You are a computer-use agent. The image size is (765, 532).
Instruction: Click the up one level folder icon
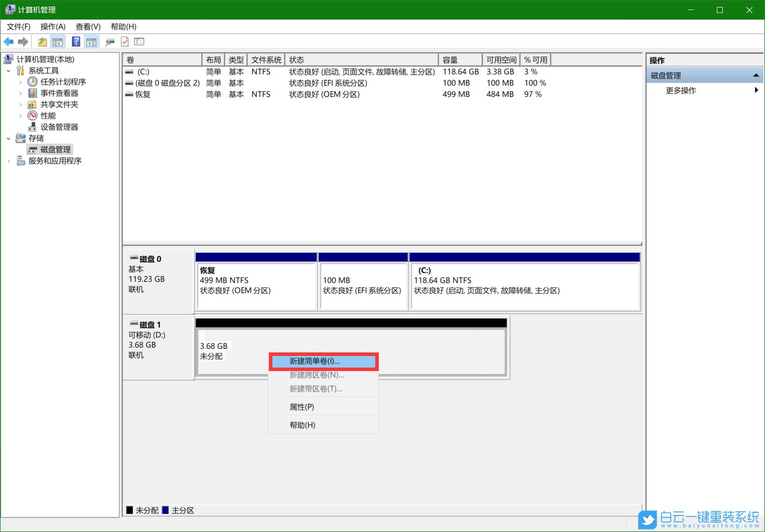tap(42, 42)
